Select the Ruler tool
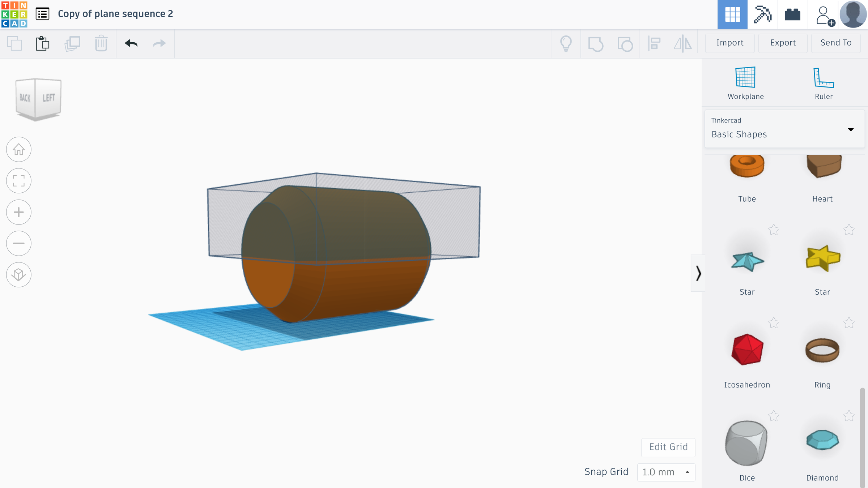The height and width of the screenshot is (488, 868). 824,84
